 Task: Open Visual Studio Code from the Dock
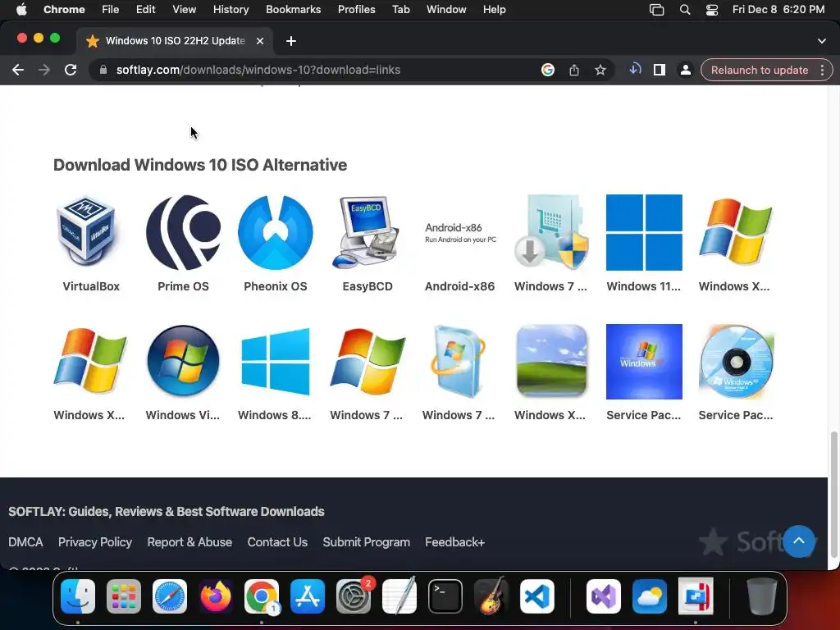point(536,596)
